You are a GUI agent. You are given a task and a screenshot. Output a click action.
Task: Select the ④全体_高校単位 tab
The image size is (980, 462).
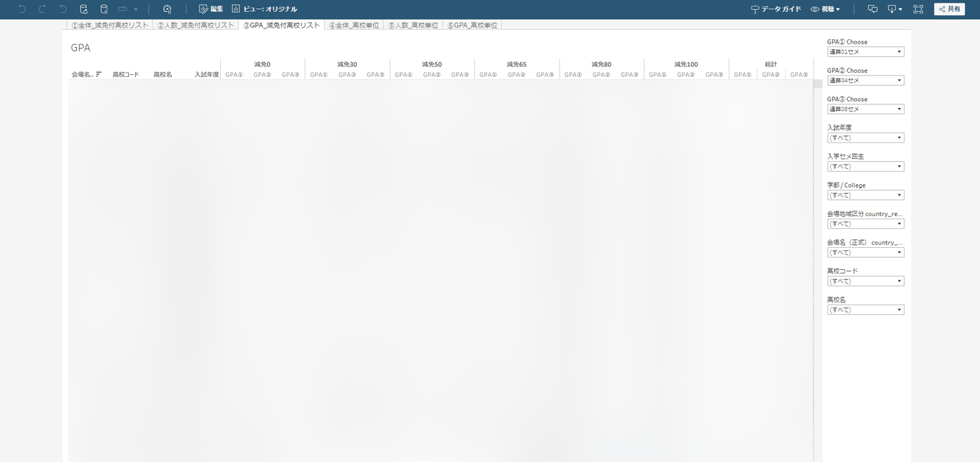pyautogui.click(x=354, y=25)
